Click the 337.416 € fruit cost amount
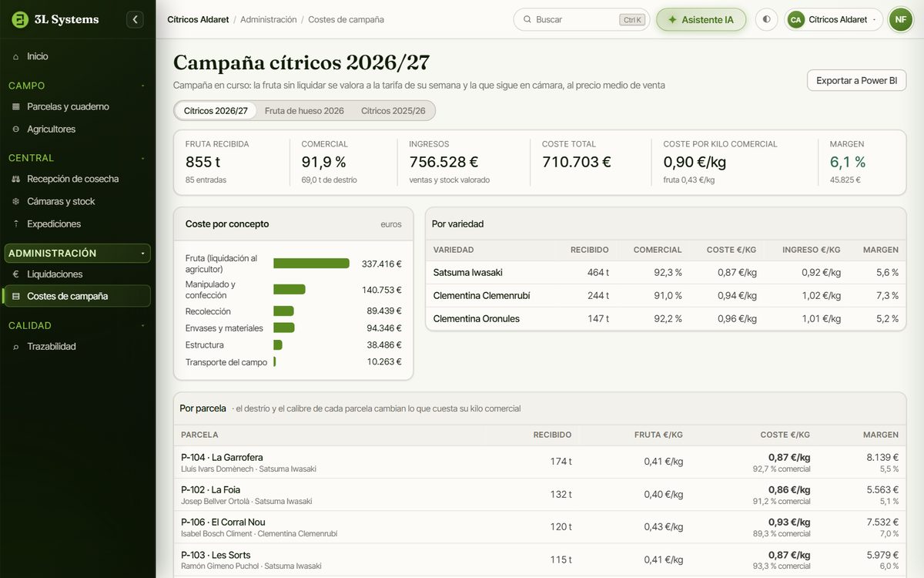924x578 pixels. [382, 264]
